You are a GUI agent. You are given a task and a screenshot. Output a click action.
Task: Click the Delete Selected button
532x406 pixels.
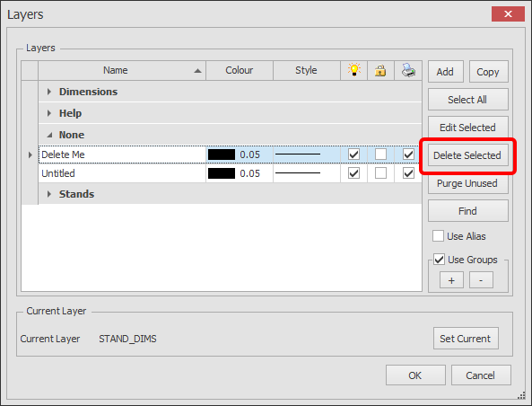pyautogui.click(x=468, y=155)
